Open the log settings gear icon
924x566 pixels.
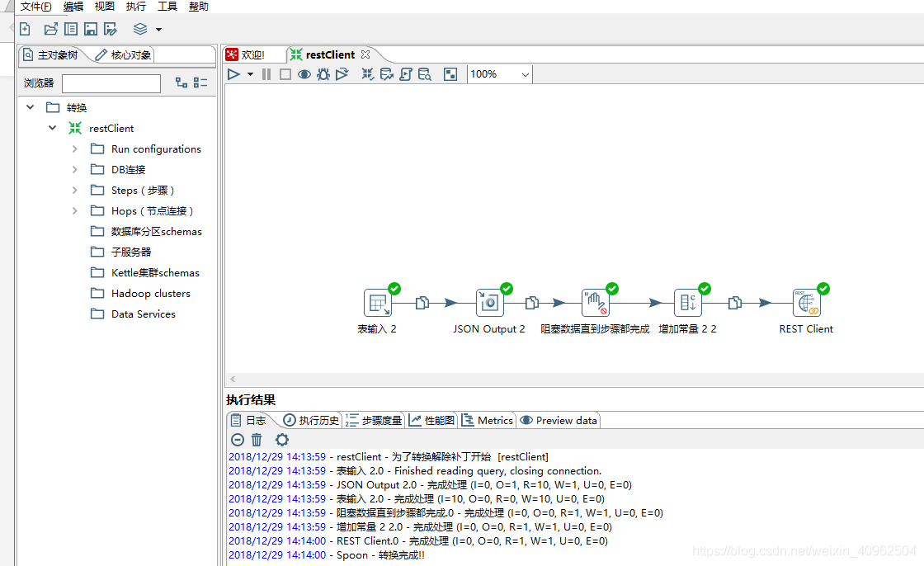(281, 440)
